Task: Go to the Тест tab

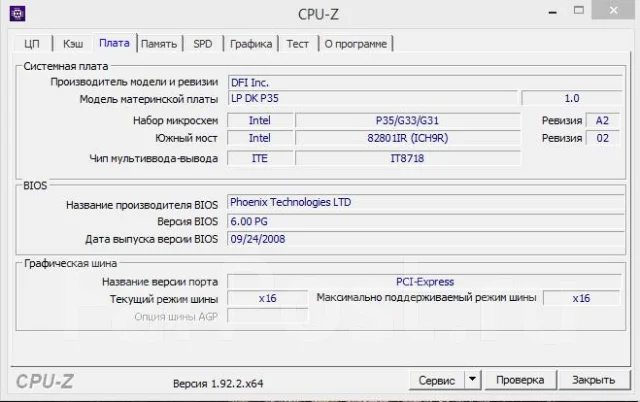Action: (297, 44)
